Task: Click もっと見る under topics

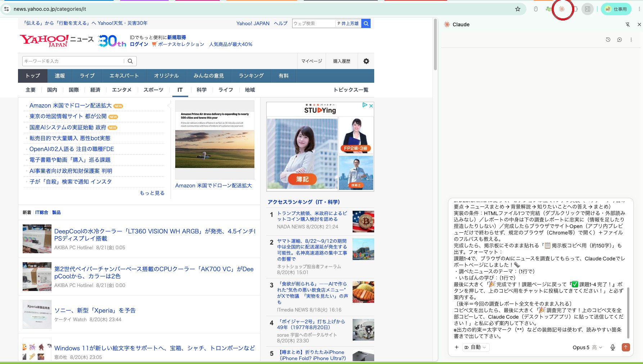Action: [152, 193]
